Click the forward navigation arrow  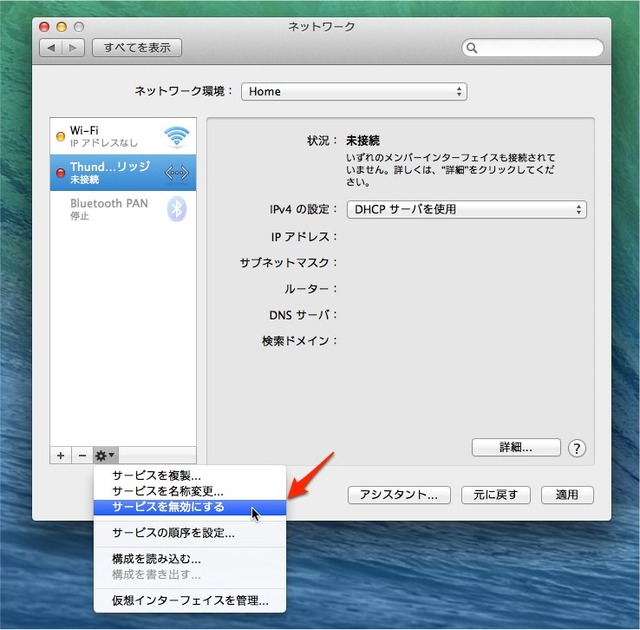(x=73, y=48)
